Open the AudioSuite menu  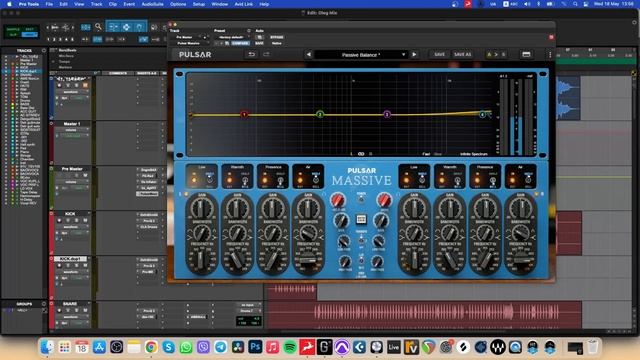[x=152, y=4]
